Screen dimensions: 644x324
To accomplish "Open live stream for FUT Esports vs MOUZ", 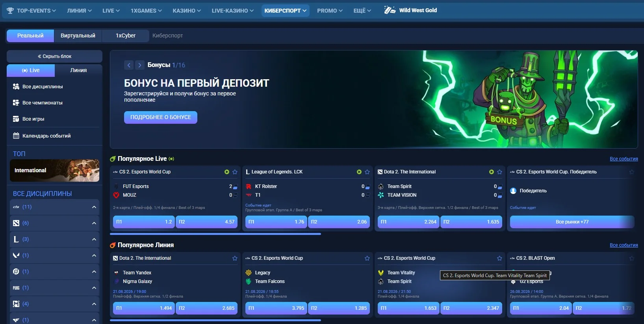I will tap(227, 172).
